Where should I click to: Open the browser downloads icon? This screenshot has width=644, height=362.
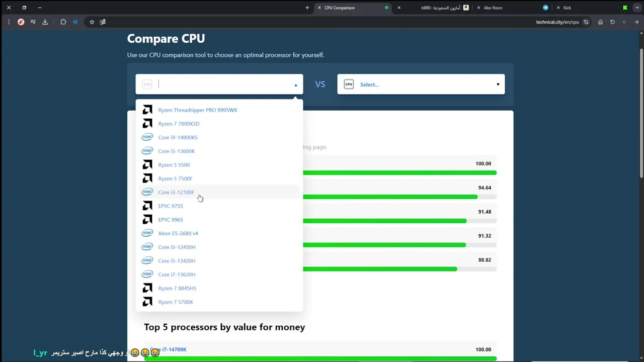45,22
